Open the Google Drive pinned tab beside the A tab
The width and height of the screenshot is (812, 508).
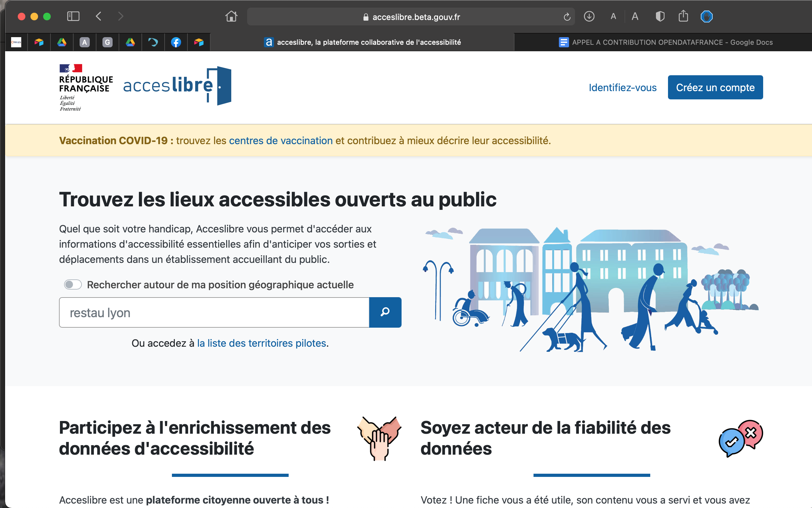62,42
